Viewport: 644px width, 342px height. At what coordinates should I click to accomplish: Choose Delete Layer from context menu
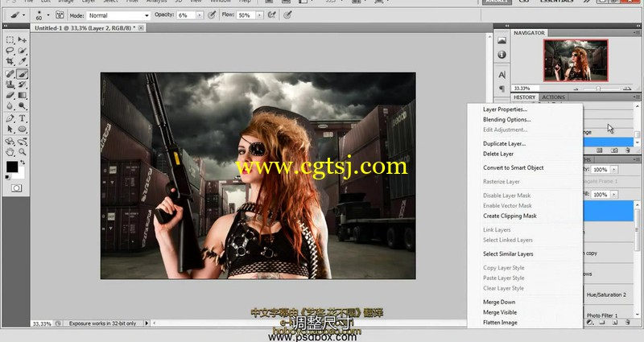[498, 154]
